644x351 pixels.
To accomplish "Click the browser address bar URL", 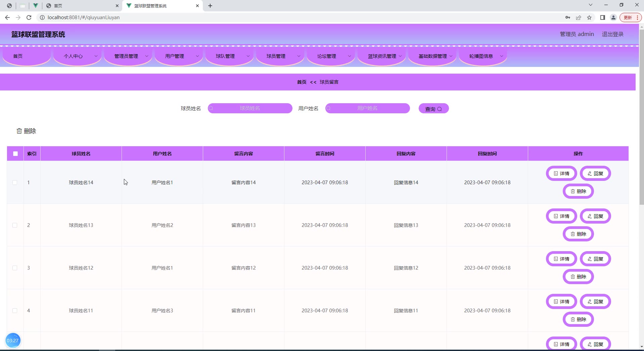I will click(x=84, y=17).
